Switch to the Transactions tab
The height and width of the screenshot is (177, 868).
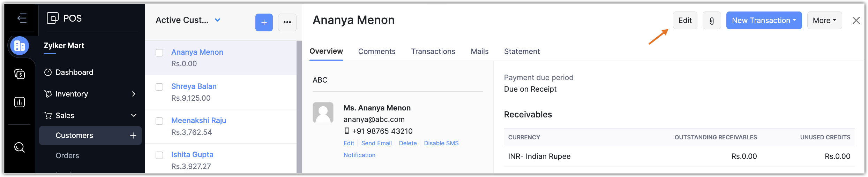[433, 52]
